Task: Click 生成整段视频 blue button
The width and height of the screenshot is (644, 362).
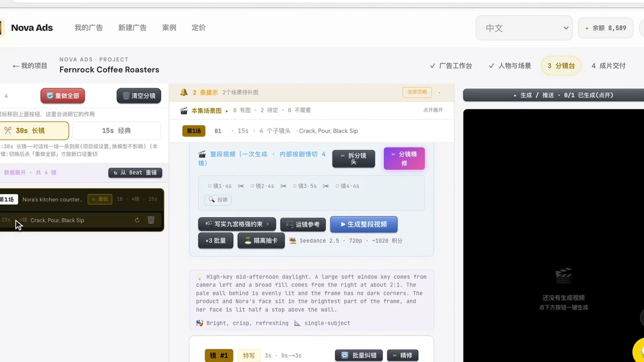Action: [364, 224]
